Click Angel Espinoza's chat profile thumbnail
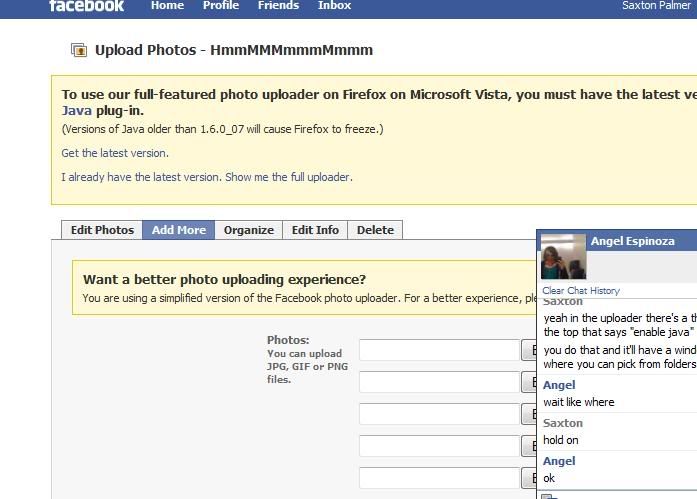The height and width of the screenshot is (499, 697). [563, 256]
